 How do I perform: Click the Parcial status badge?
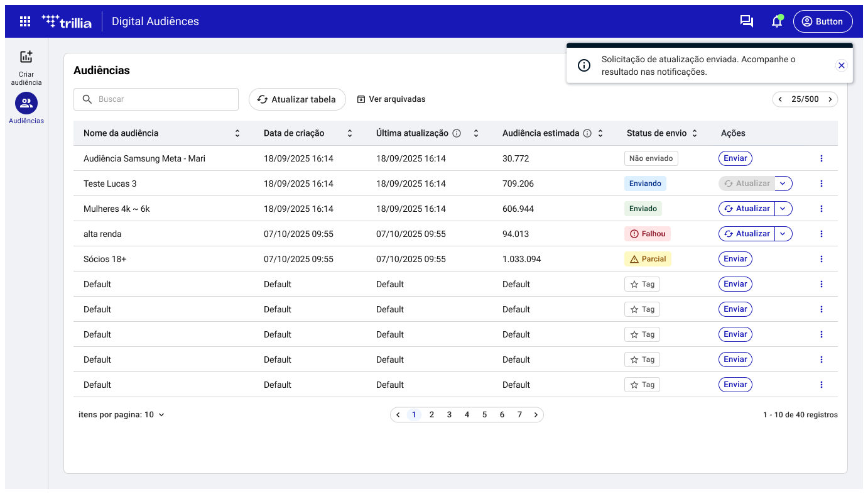pos(648,259)
